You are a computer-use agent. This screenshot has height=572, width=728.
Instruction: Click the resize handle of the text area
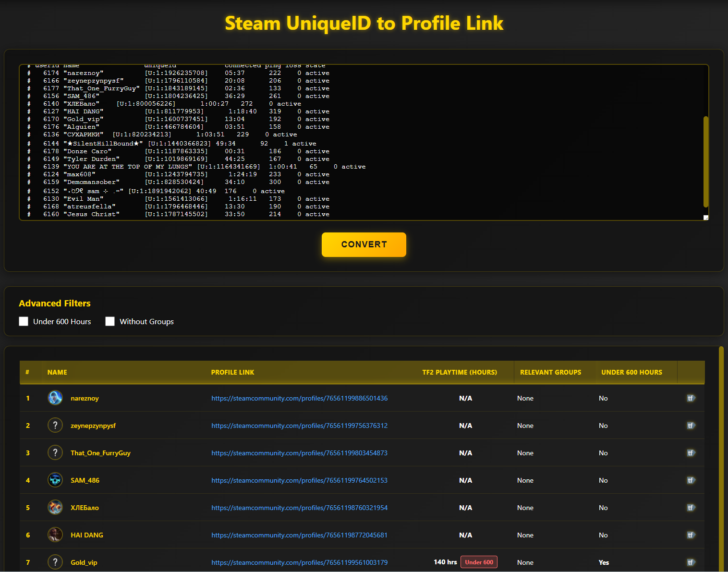705,218
